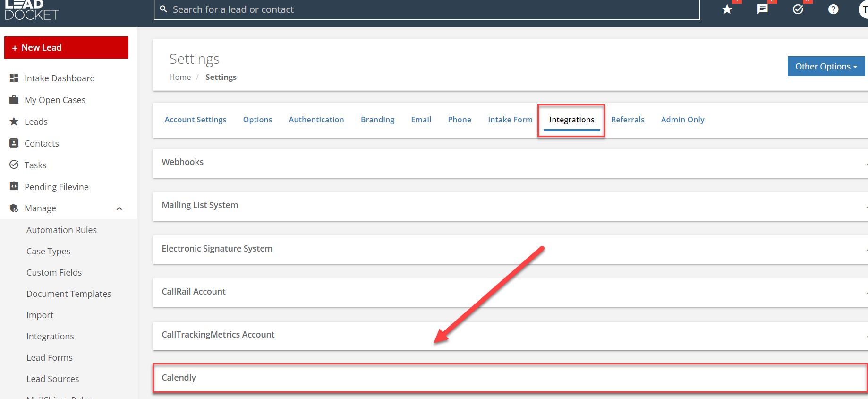Expand the Calendly integration panel
868x399 pixels.
510,378
